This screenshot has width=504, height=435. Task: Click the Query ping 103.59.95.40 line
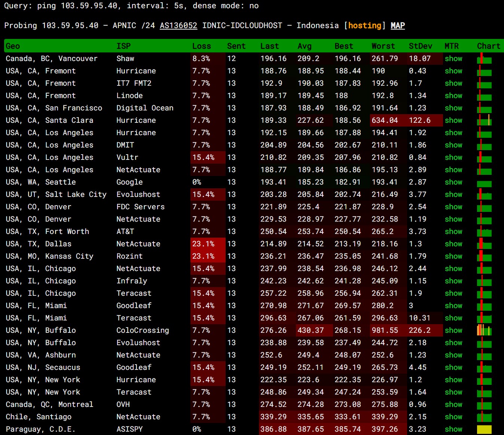click(x=131, y=6)
